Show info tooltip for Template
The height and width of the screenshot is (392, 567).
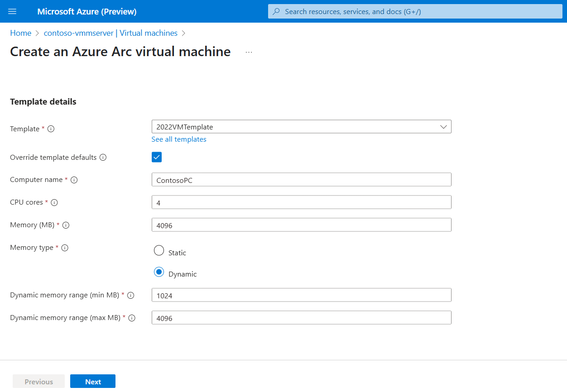[51, 129]
